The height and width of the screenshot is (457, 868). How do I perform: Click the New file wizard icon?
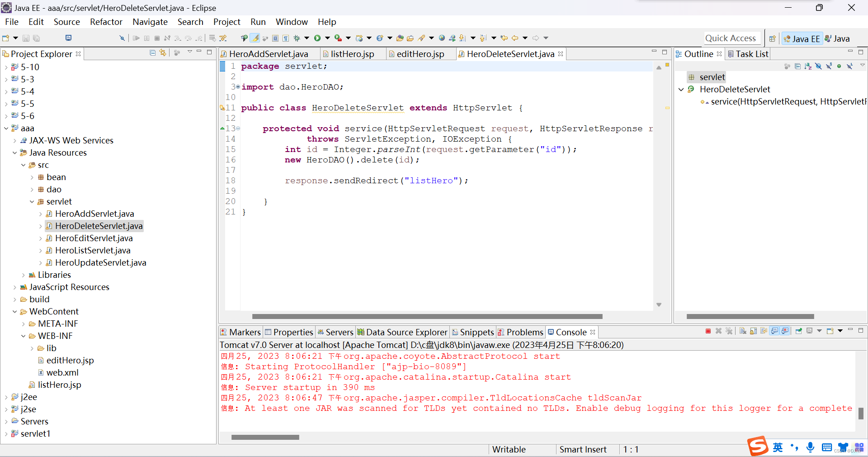click(5, 38)
